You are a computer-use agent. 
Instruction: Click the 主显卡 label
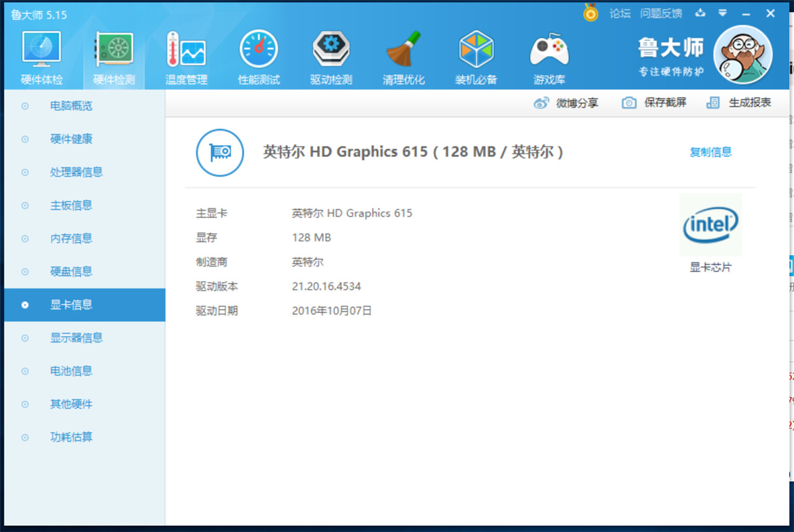pyautogui.click(x=212, y=213)
